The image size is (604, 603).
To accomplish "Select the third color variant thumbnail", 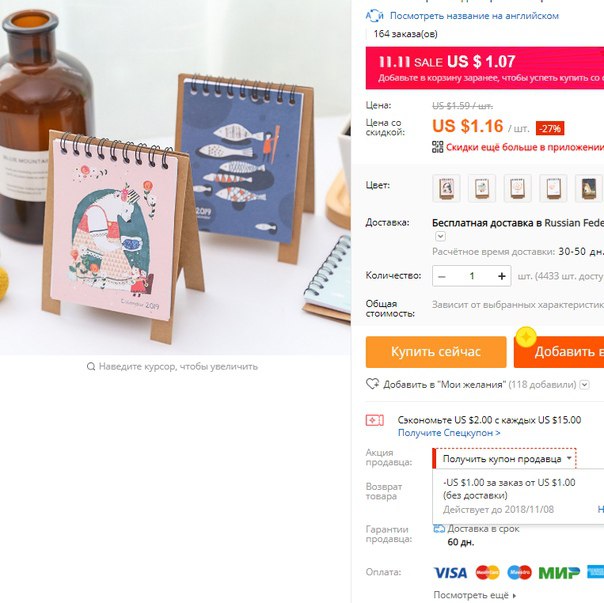I will (518, 188).
